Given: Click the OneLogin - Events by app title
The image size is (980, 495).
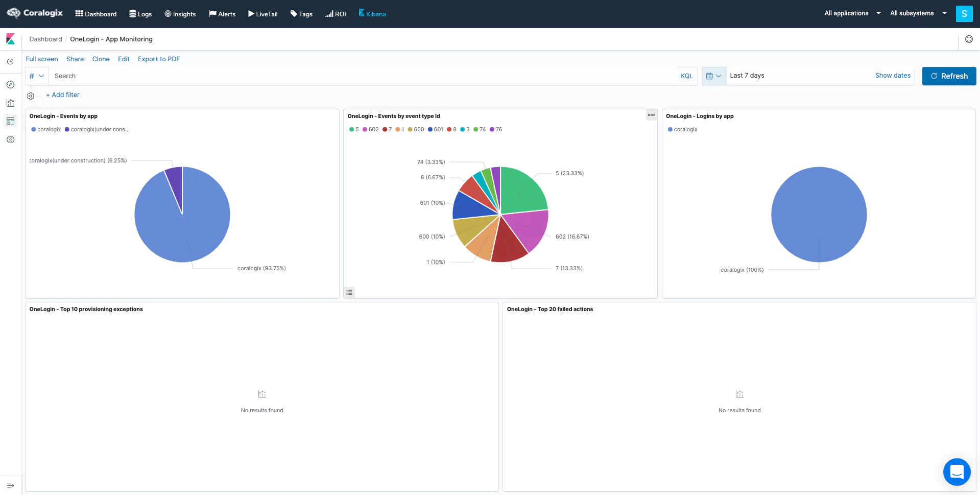Looking at the screenshot, I should point(63,116).
